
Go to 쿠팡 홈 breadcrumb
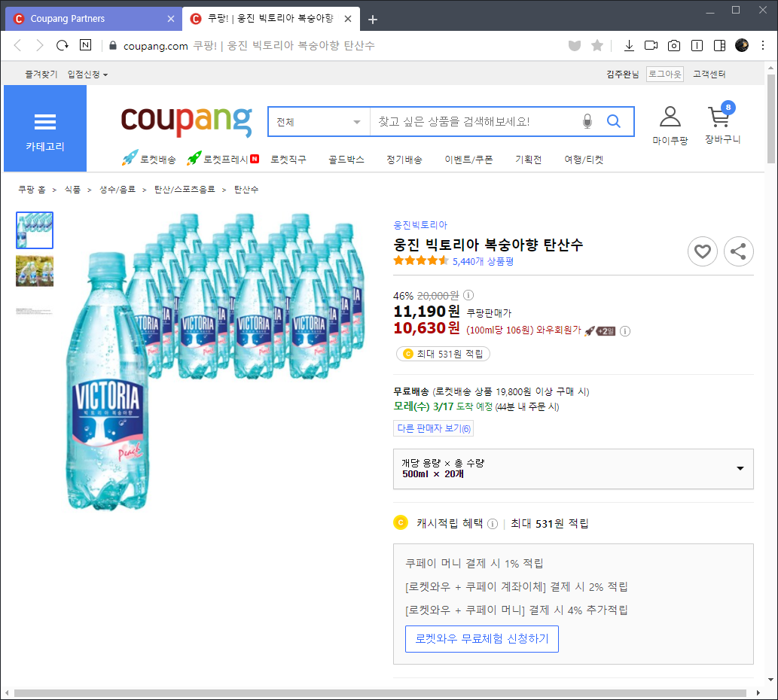click(32, 190)
